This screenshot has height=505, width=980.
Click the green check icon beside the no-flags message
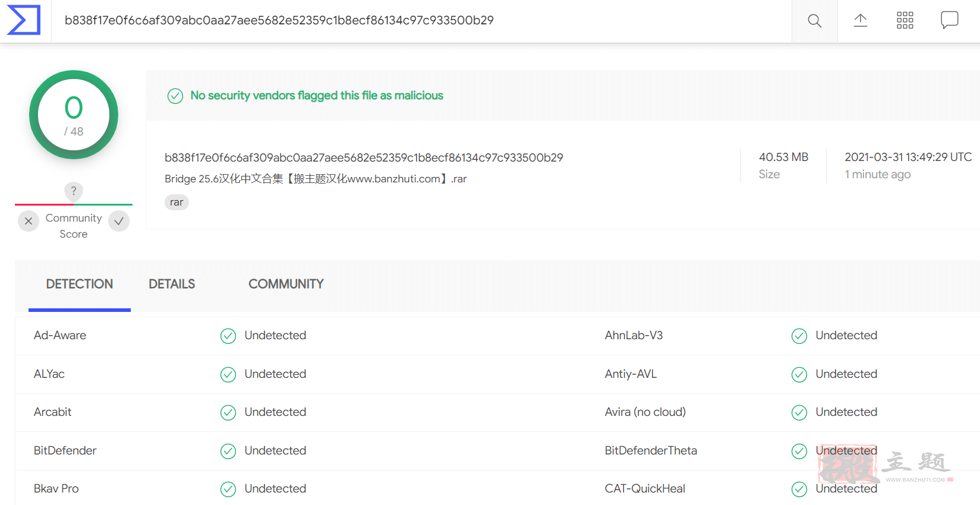coord(175,96)
